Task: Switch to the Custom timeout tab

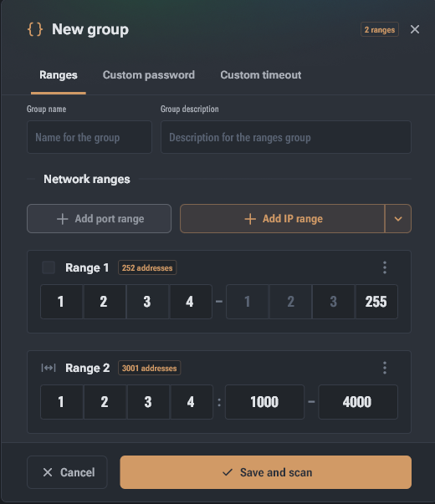Action: (x=261, y=75)
